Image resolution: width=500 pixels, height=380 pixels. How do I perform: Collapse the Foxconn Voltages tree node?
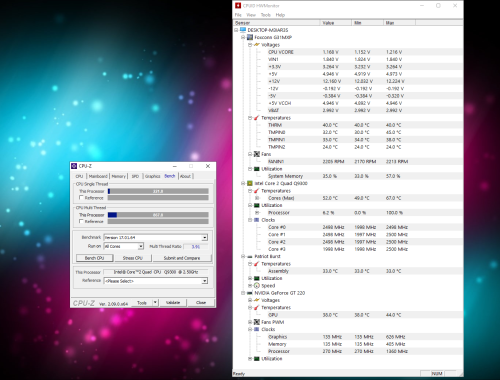tap(250, 45)
